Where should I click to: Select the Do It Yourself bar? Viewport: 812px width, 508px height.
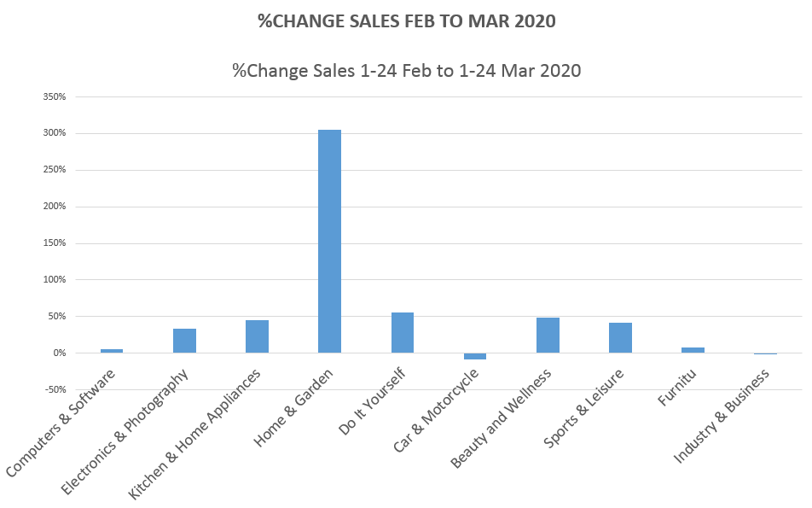[403, 332]
